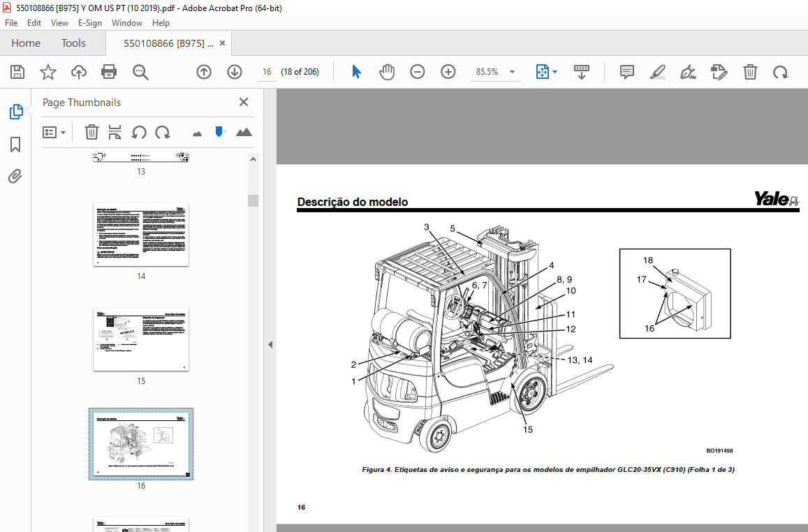
Task: Open the find text magnifier
Action: [140, 72]
